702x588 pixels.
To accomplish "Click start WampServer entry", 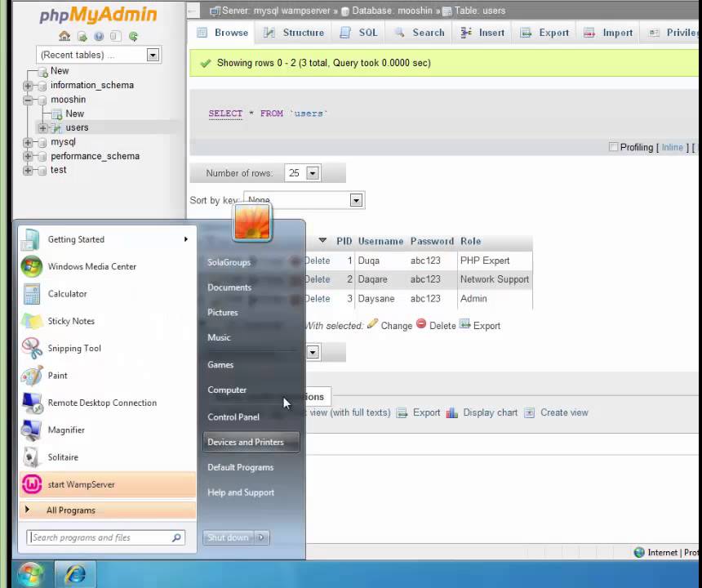I will click(x=108, y=484).
